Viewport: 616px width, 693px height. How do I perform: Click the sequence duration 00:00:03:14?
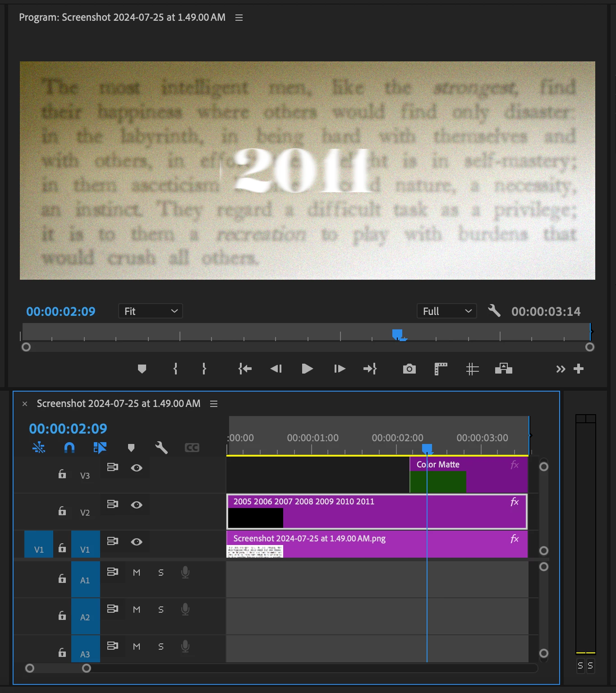[546, 311]
